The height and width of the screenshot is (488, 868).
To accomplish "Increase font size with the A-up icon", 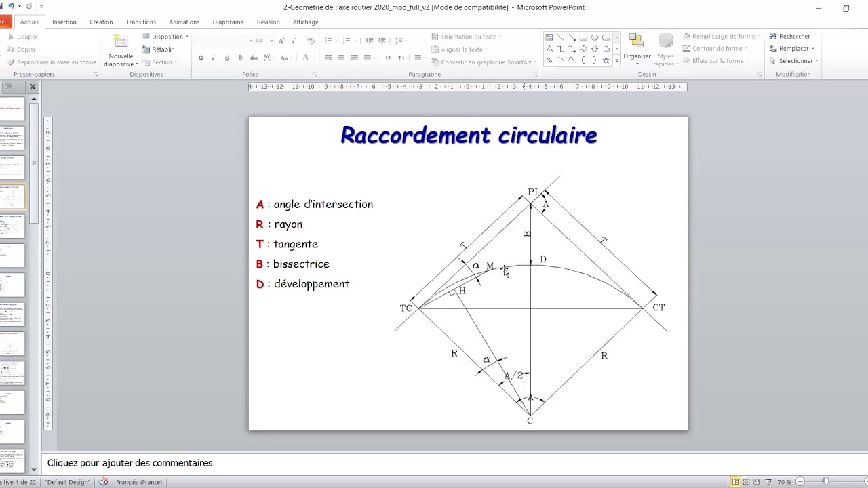I will (281, 41).
